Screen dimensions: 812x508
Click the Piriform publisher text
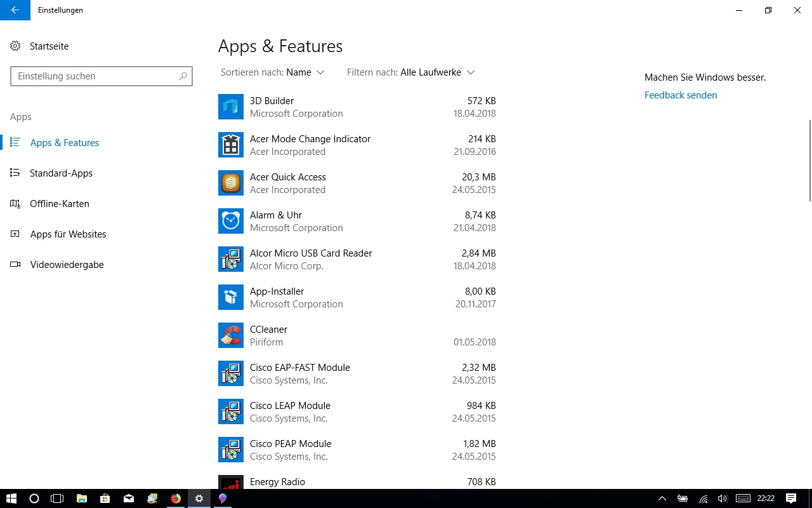coord(266,342)
